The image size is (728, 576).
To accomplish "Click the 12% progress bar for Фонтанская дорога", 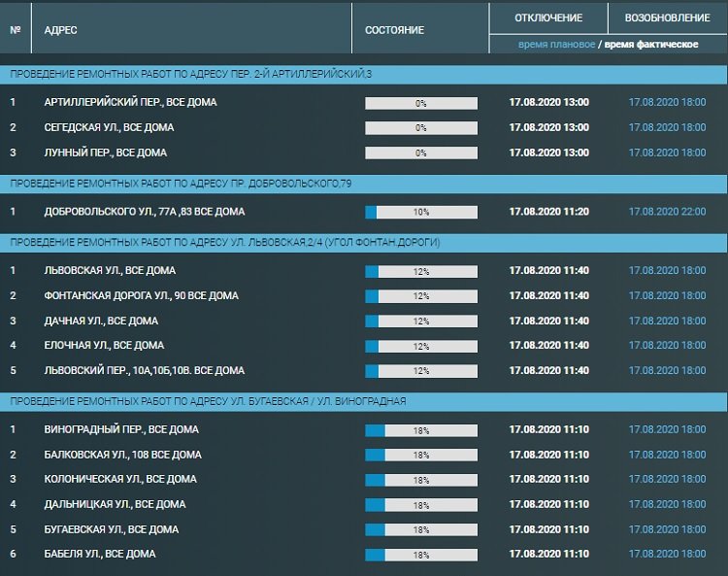I will (421, 296).
